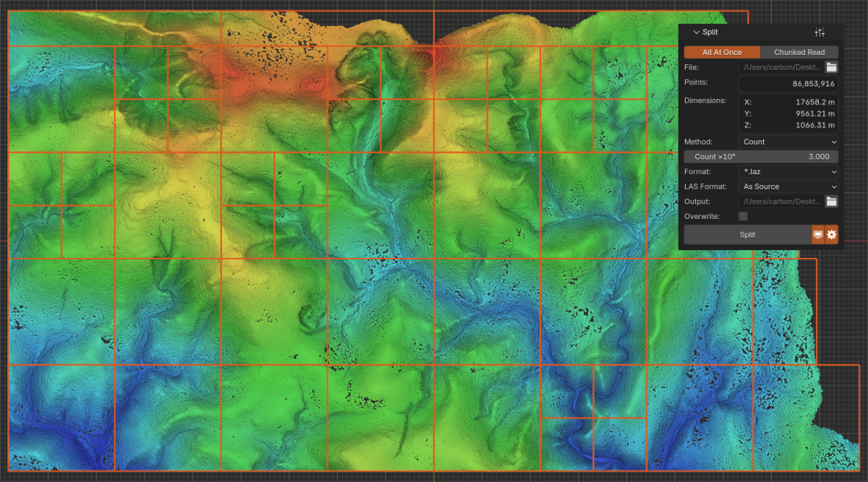Viewport: 868px width, 482px height.
Task: Click the monitor icon next to Split button
Action: [x=818, y=235]
